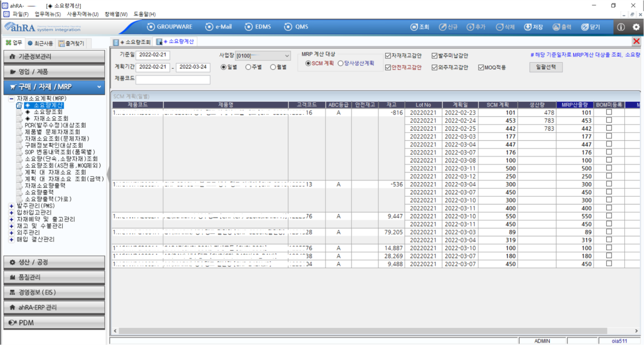Check BOM미등록 box for 2022-02-23 row

click(x=609, y=112)
